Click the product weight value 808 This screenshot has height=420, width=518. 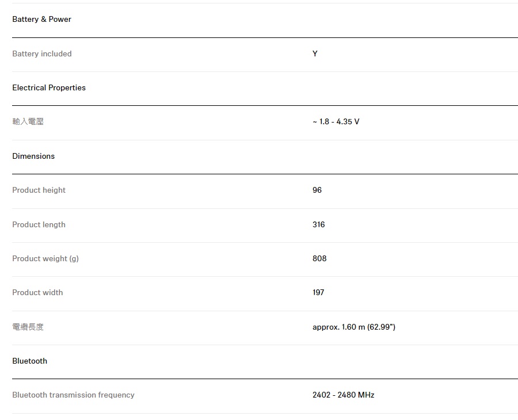coord(319,259)
